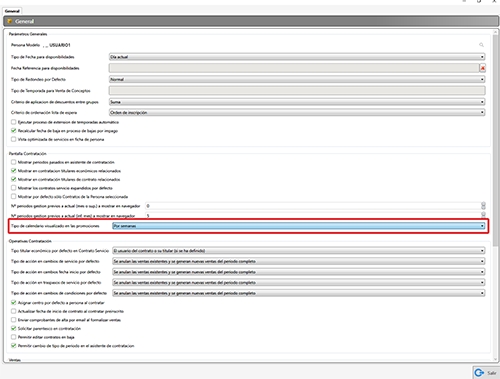Click the search magnifier for Persona Modelo
Viewport: 500px width, 379px height.
tap(481, 45)
